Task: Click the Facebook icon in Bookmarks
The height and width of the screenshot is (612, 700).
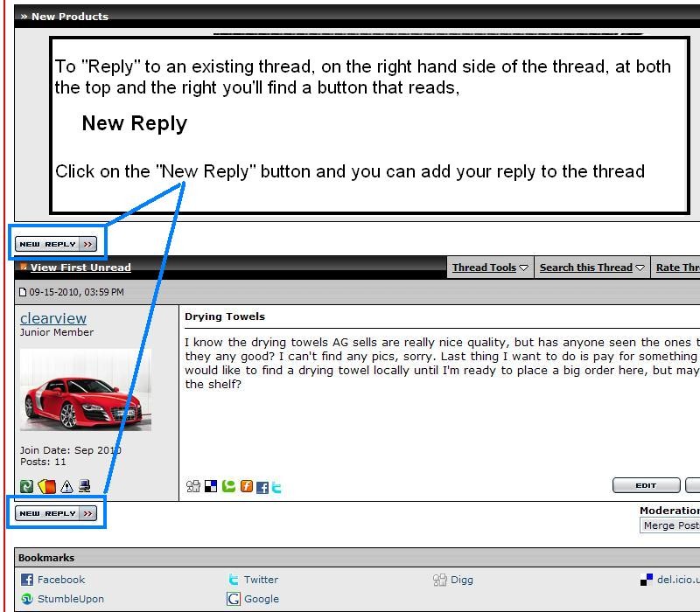Action: coord(27,580)
